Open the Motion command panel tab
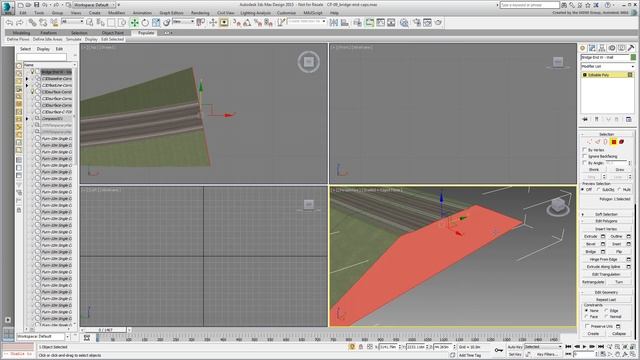The height and width of the screenshot is (360, 640). click(x=611, y=48)
